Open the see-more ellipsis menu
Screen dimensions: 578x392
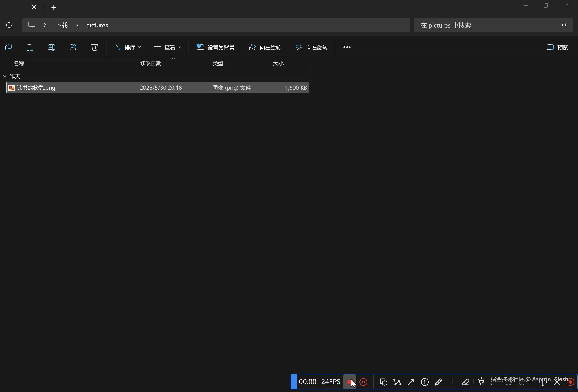point(346,47)
